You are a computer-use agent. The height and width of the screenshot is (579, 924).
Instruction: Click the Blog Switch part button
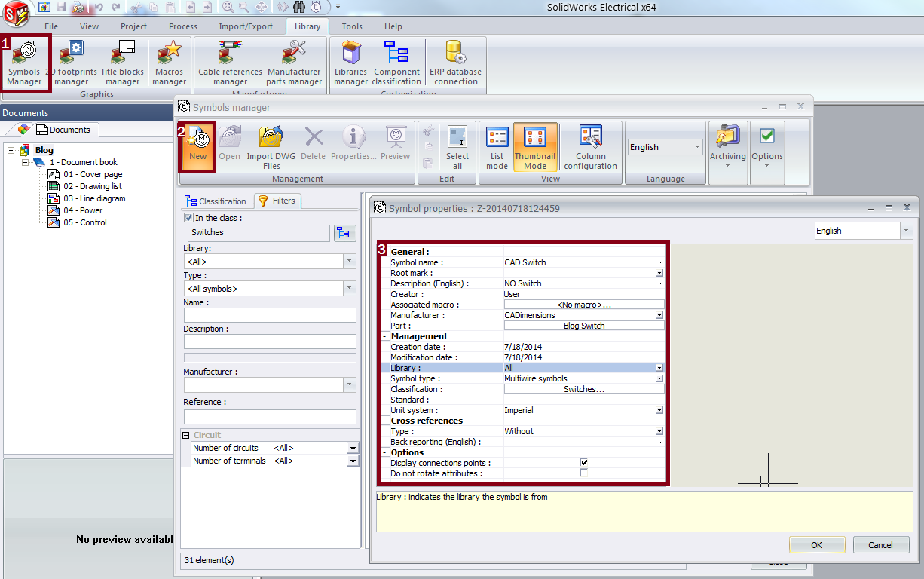tap(584, 326)
